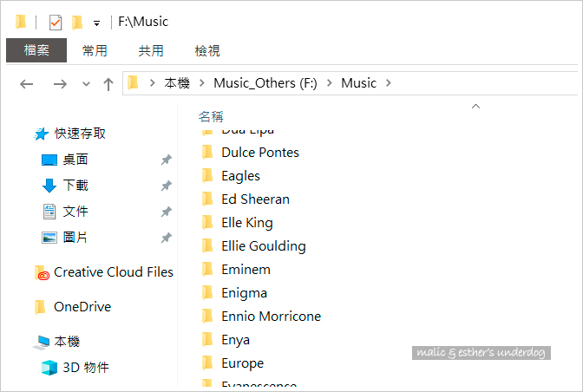Open 文件 in the navigation pane
Viewport: 583px width, 392px height.
[75, 212]
